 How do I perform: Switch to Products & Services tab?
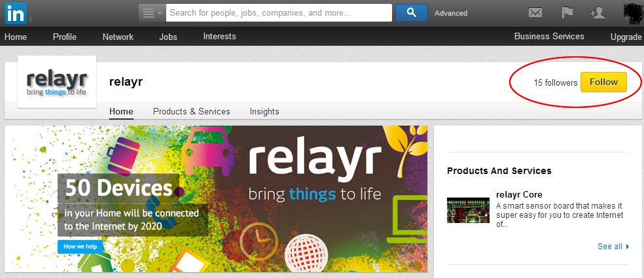click(191, 112)
